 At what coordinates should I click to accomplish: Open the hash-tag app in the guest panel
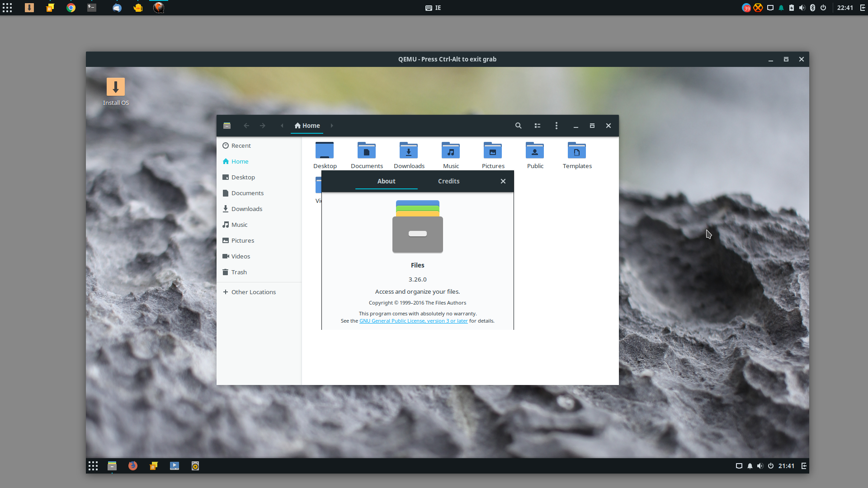154,466
